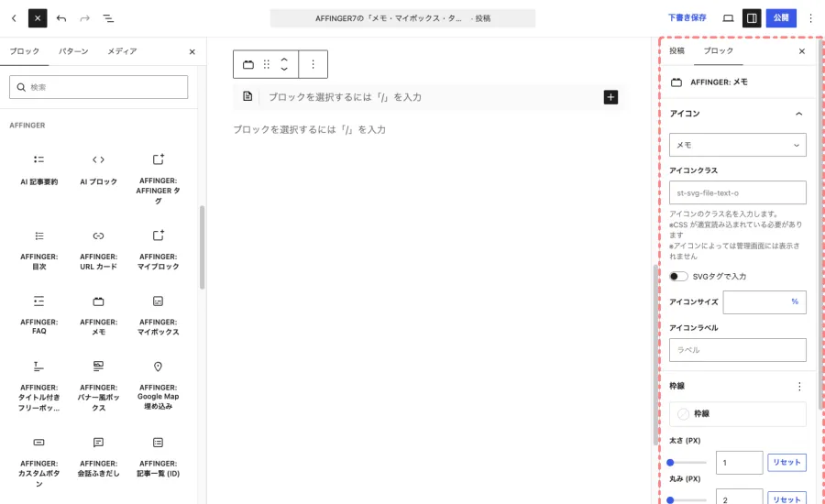Viewport: 825px width, 504px height.
Task: Reset the 太さ value
Action: click(x=786, y=463)
